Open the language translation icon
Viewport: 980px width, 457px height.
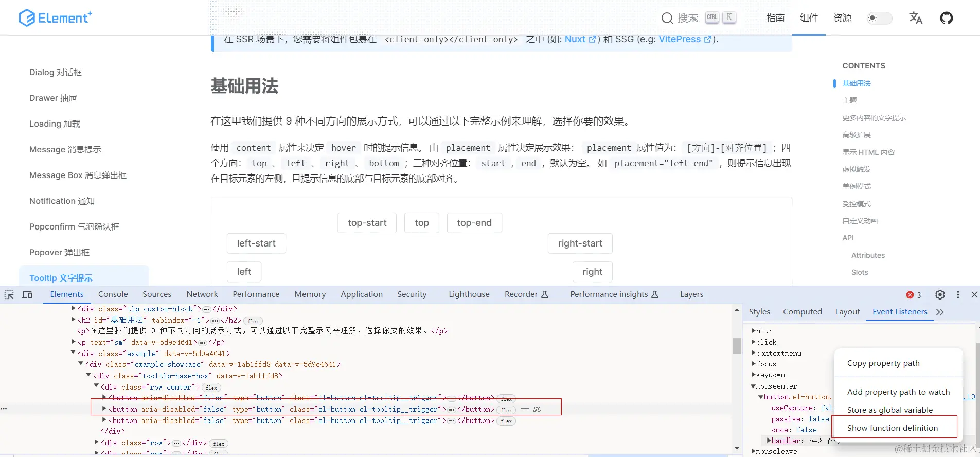pyautogui.click(x=916, y=18)
